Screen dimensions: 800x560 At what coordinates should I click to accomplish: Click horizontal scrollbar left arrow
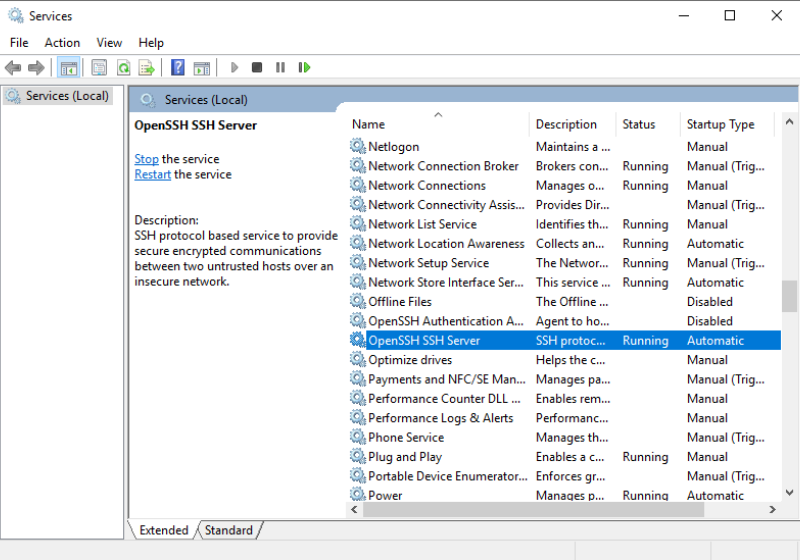click(355, 509)
